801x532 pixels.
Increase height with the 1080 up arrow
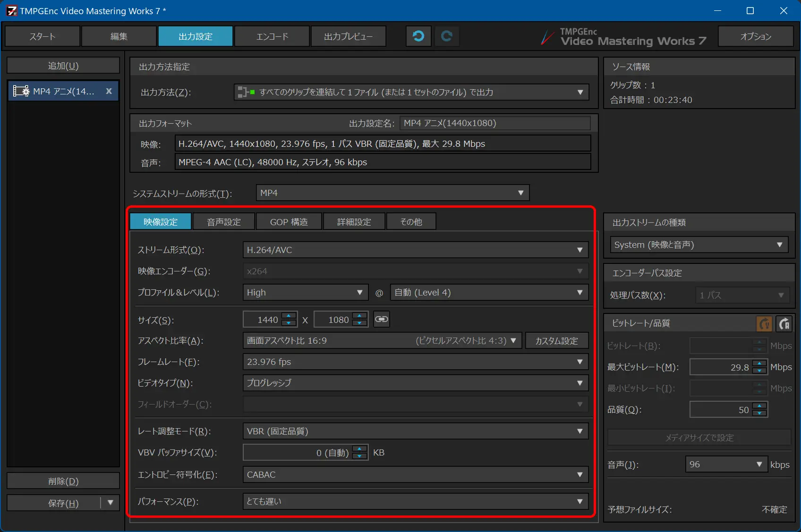click(x=360, y=315)
